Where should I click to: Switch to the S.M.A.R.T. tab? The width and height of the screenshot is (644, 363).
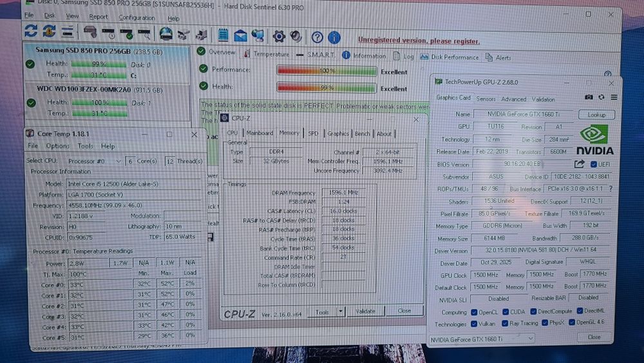(316, 55)
